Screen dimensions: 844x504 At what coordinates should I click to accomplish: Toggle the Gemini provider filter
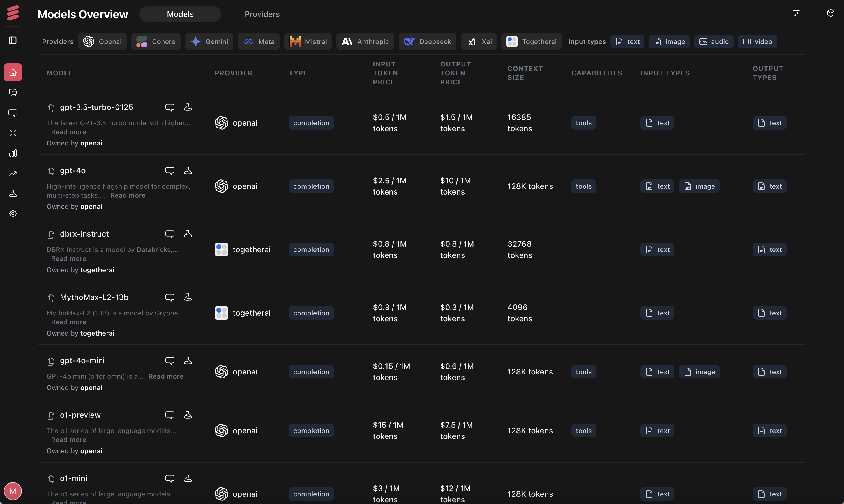pos(209,41)
